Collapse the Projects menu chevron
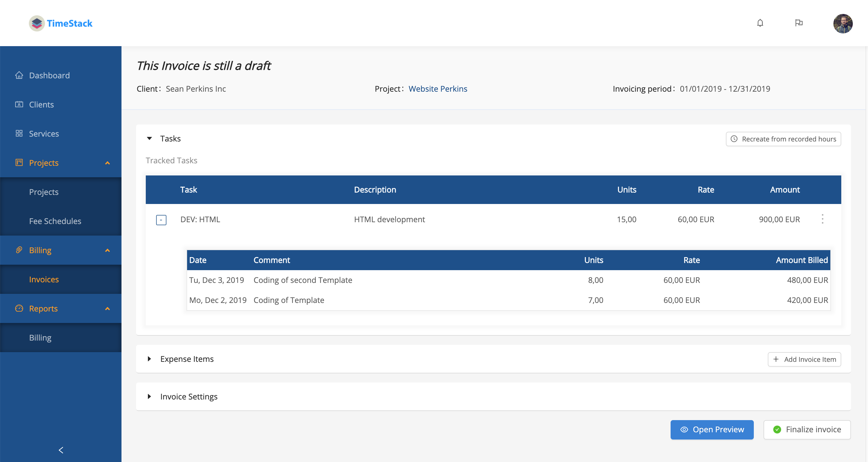 click(108, 163)
